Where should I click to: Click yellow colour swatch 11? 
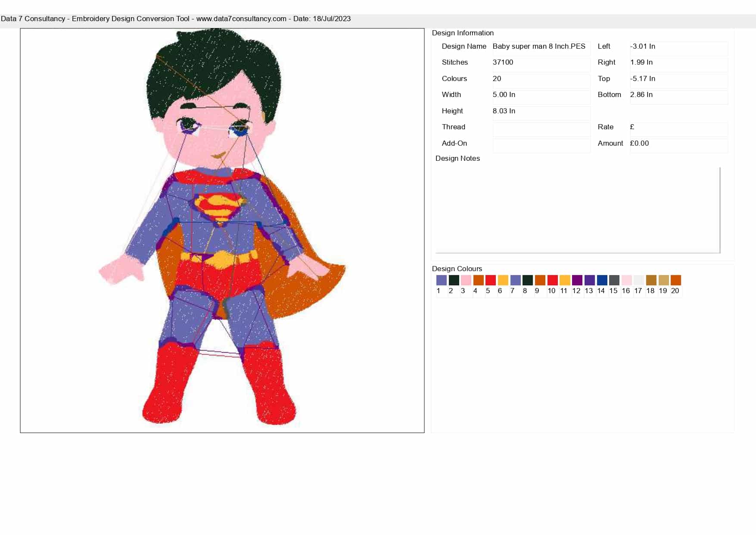pyautogui.click(x=565, y=280)
